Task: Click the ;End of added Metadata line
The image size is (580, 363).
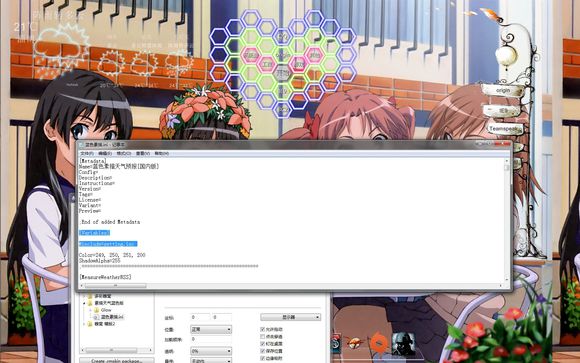Action: [109, 222]
